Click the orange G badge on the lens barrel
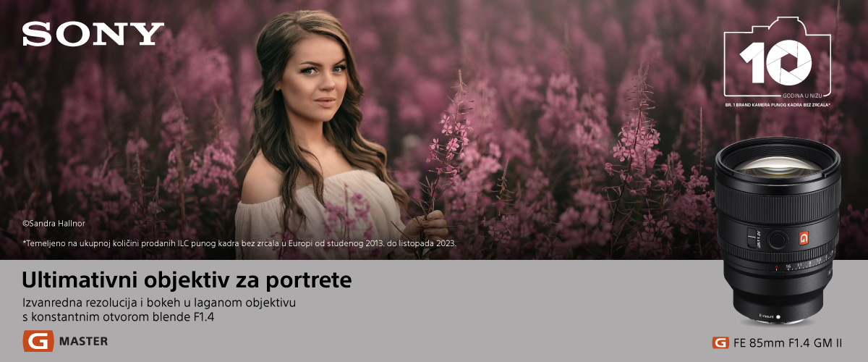 coord(803,237)
